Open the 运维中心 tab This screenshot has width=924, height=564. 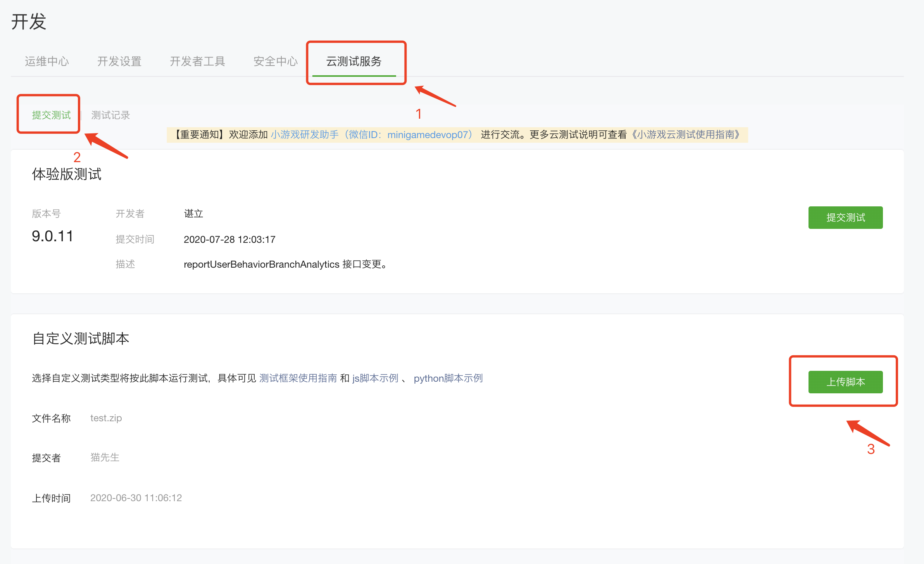pyautogui.click(x=47, y=61)
